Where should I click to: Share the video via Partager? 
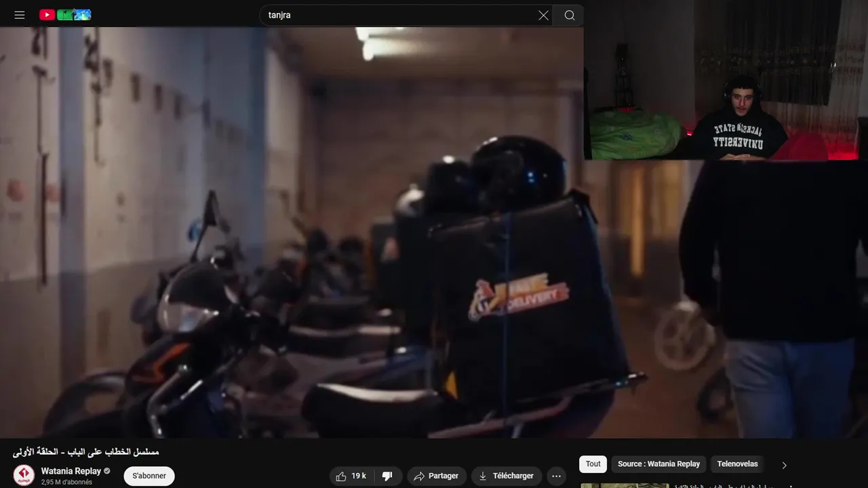click(437, 476)
